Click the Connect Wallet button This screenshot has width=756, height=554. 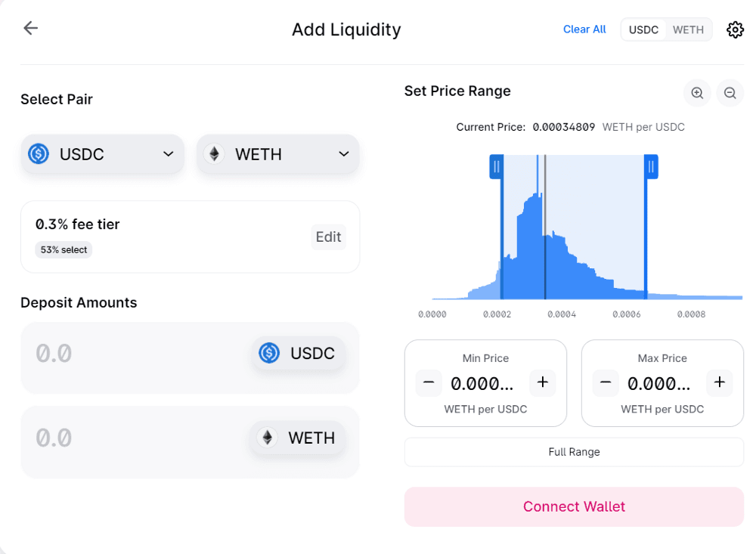574,506
